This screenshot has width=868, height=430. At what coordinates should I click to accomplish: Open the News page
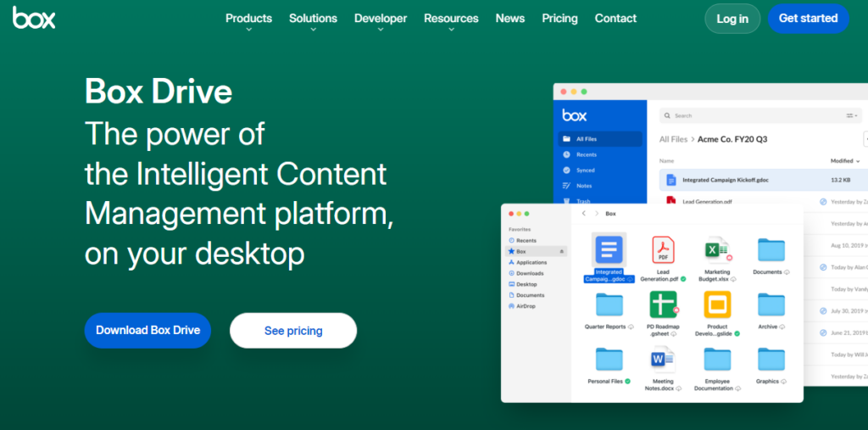click(509, 19)
